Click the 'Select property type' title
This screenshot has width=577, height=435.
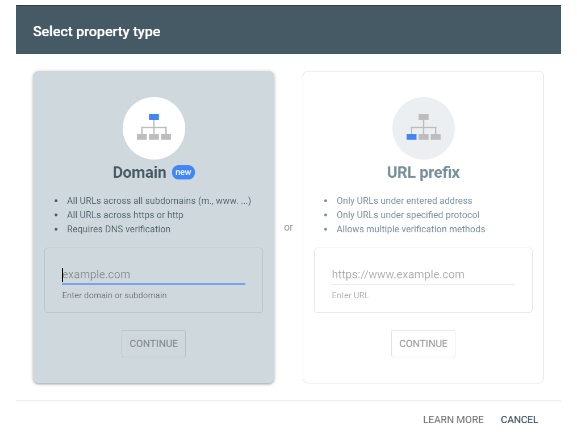[96, 32]
